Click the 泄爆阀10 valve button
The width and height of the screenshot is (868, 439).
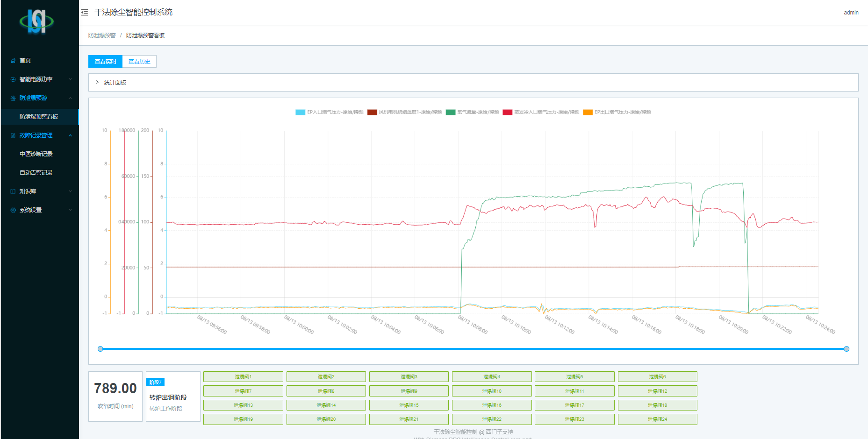(492, 391)
